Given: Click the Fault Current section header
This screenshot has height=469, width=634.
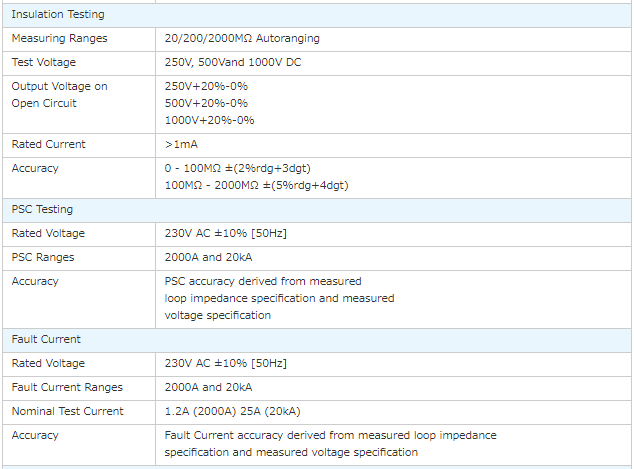Looking at the screenshot, I should (x=46, y=339).
